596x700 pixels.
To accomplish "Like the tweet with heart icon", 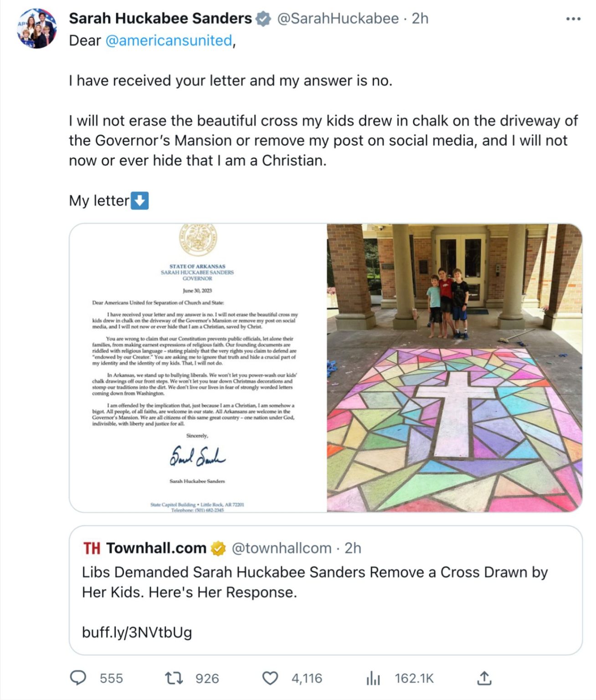I will pos(270,678).
